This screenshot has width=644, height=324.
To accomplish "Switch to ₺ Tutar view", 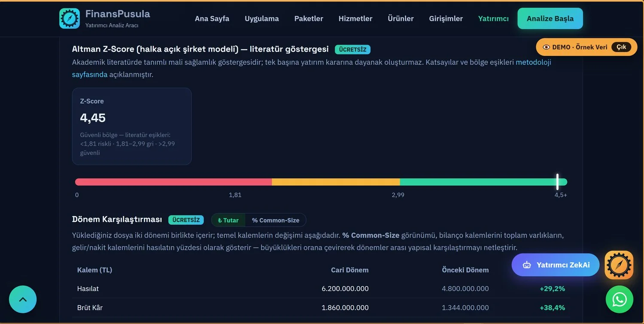I will tap(228, 220).
